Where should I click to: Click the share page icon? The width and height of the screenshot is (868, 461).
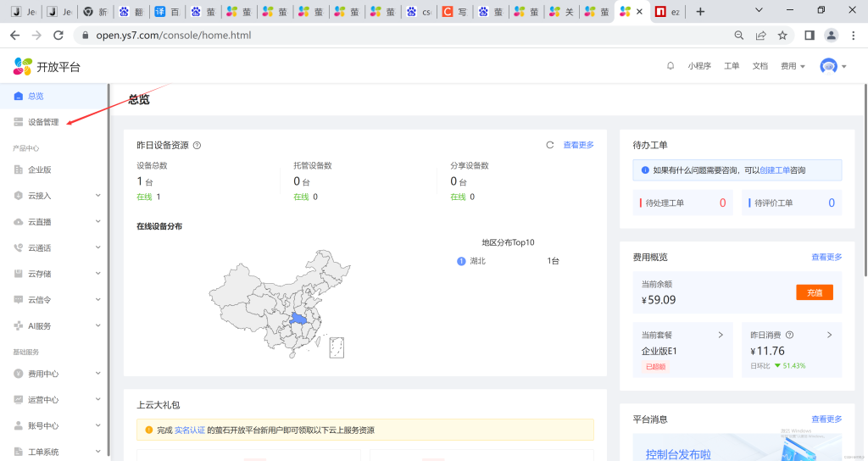(760, 35)
